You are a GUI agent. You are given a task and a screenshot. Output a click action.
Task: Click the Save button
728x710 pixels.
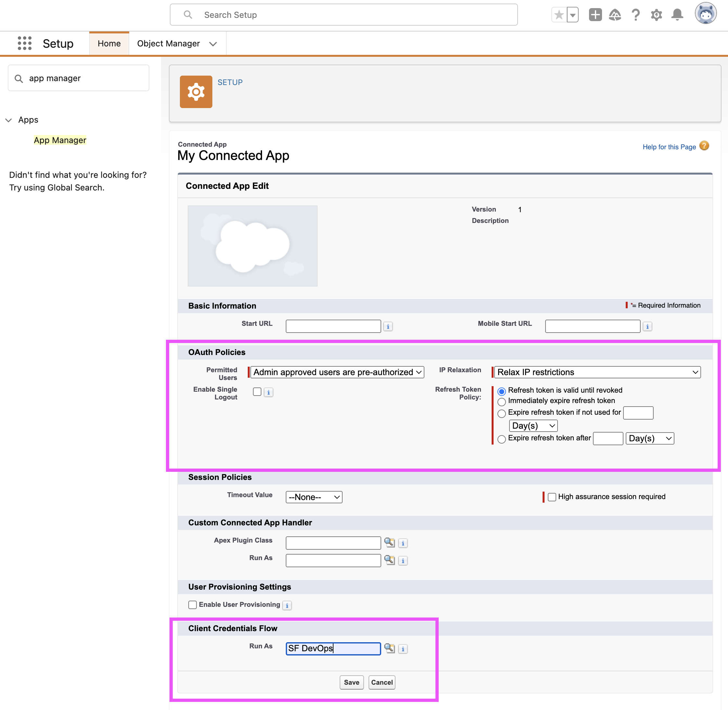pyautogui.click(x=352, y=682)
